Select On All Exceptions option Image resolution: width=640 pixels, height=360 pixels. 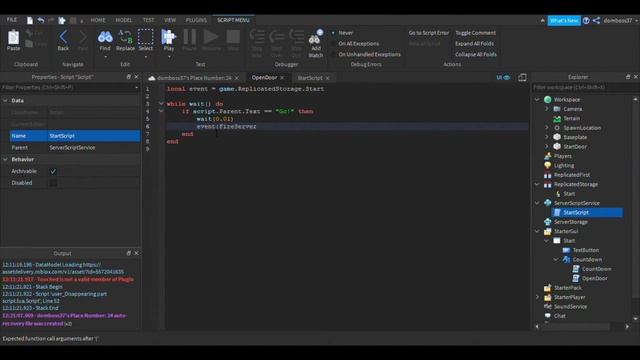358,44
